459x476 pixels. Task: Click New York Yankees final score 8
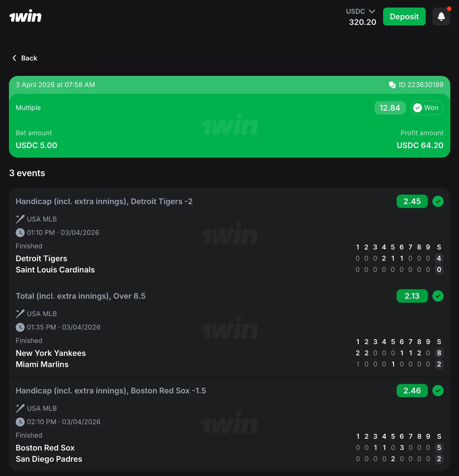(439, 353)
